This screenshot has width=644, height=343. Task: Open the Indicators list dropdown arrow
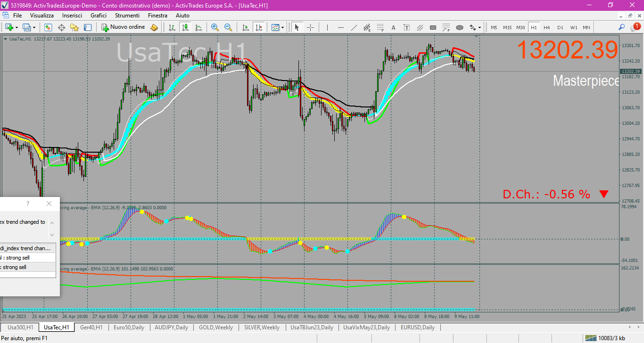pyautogui.click(x=282, y=28)
